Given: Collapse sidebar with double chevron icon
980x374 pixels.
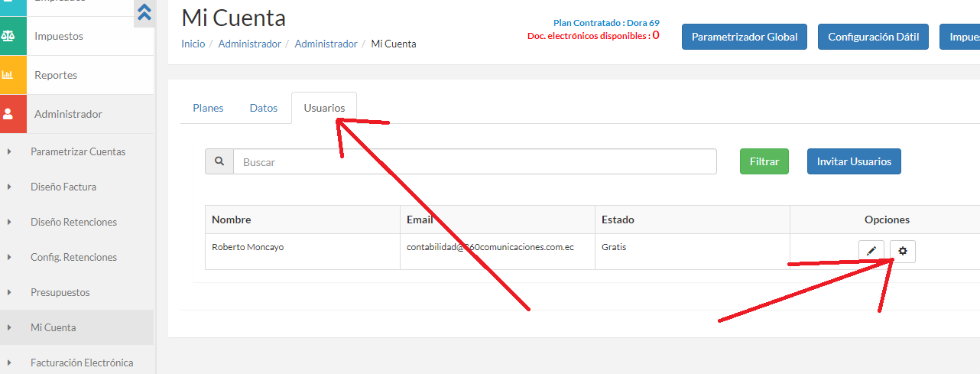Looking at the screenshot, I should 144,11.
